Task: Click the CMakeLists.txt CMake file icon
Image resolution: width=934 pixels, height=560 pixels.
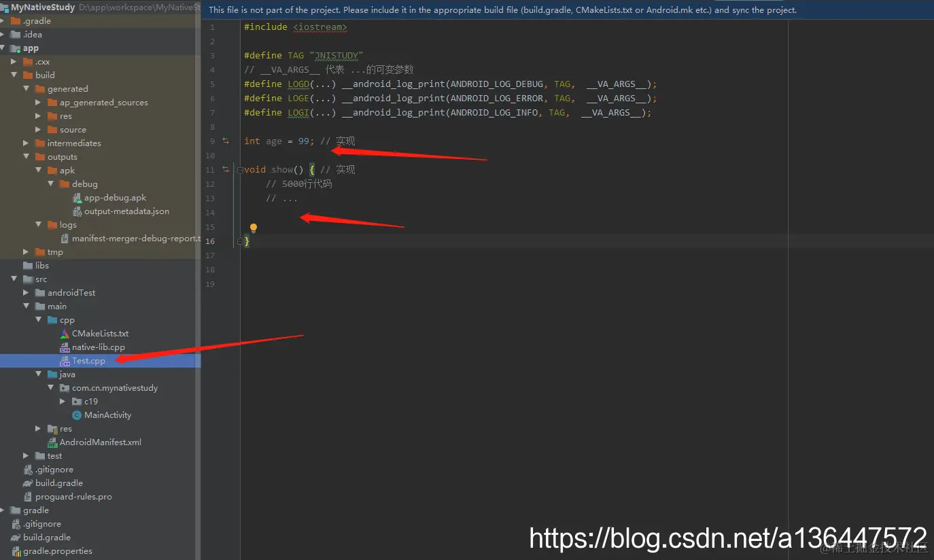Action: (65, 334)
